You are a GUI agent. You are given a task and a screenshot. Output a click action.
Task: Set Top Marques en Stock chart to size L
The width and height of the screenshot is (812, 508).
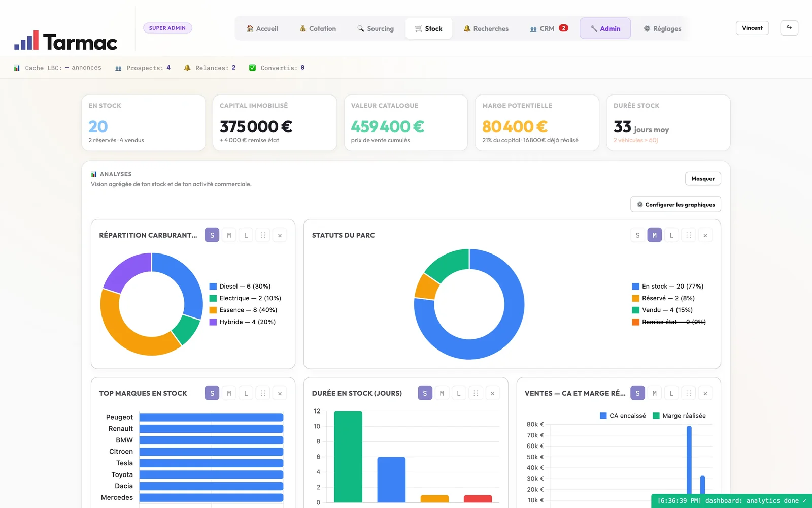246,393
